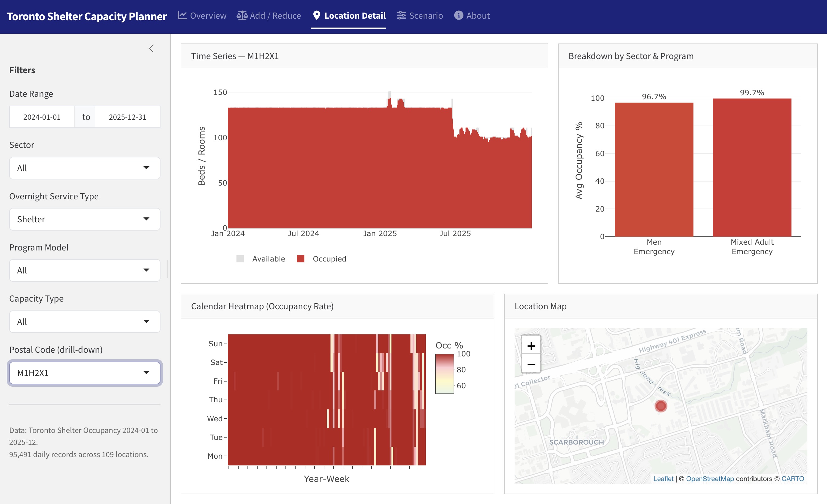Click the start date field 2024-01-01
827x504 pixels.
click(x=42, y=117)
